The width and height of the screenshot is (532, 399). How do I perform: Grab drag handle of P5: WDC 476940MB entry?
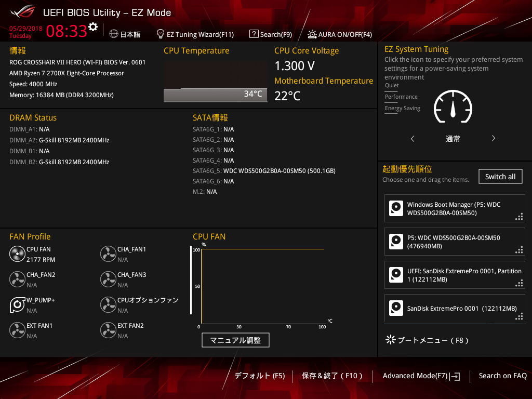click(519, 250)
